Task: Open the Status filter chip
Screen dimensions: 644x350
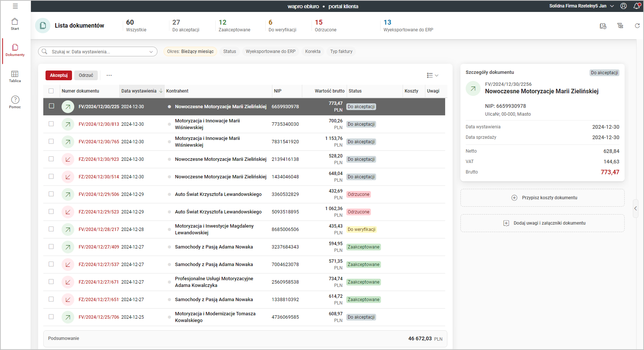Action: click(x=229, y=51)
